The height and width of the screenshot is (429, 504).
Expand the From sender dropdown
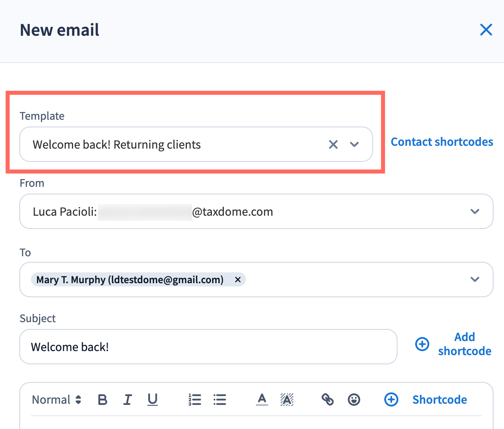pos(475,212)
